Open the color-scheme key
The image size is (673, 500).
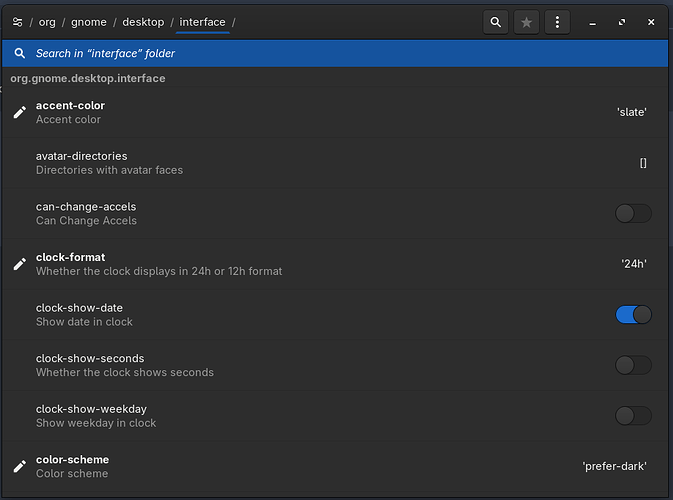335,466
